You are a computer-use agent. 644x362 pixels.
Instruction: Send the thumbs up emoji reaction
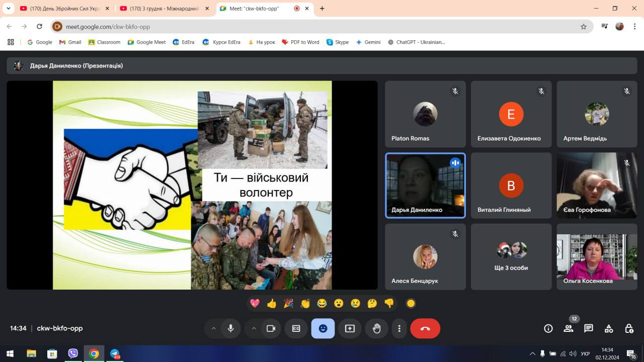272,303
